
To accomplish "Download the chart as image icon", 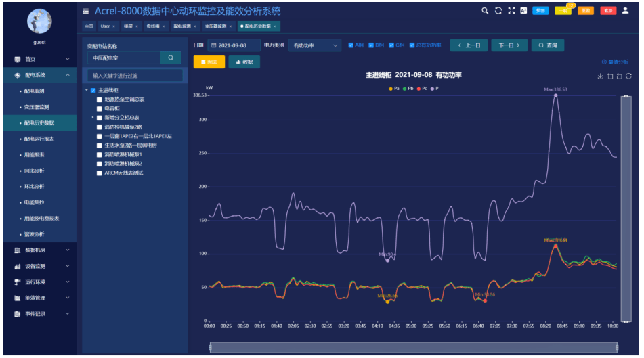I will point(600,76).
